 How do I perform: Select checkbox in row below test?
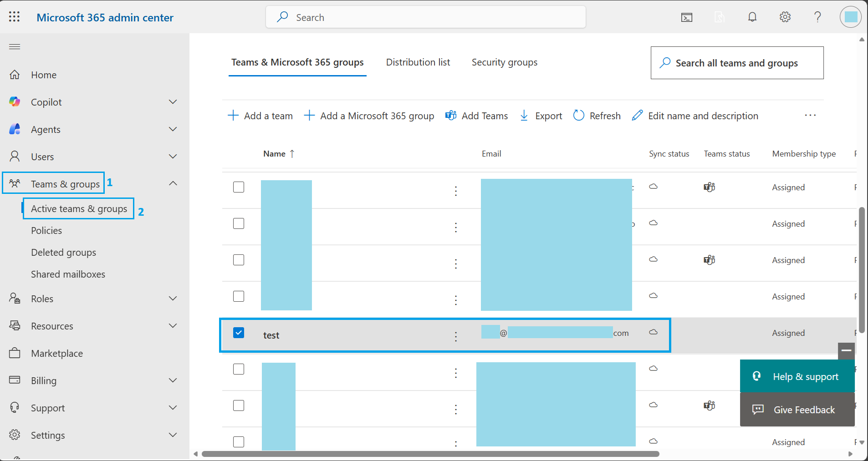(239, 369)
